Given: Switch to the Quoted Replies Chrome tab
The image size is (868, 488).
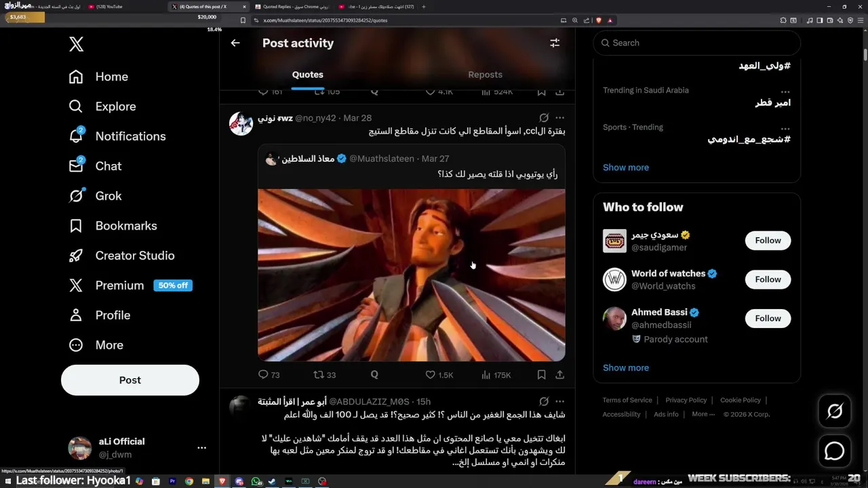Looking at the screenshot, I should pyautogui.click(x=291, y=7).
